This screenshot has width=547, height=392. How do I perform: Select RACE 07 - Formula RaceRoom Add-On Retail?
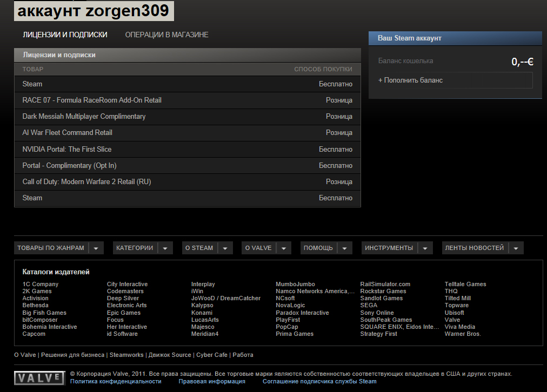[x=188, y=100]
